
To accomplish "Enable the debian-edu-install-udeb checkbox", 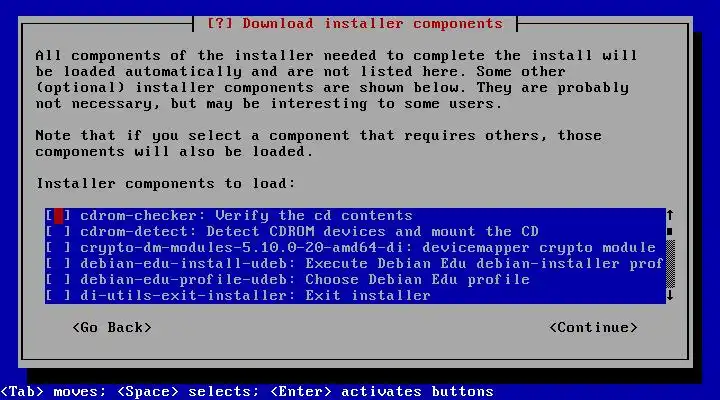I will coord(58,264).
